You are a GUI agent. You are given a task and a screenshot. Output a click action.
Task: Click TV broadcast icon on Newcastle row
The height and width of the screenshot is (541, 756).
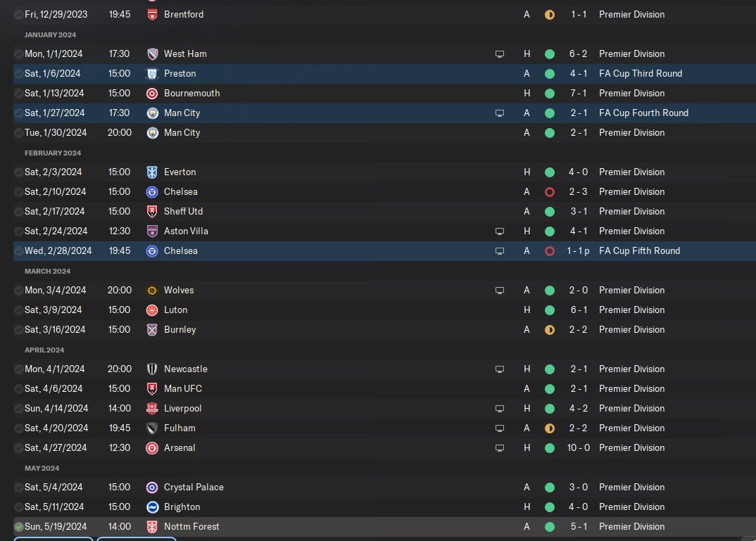click(500, 369)
